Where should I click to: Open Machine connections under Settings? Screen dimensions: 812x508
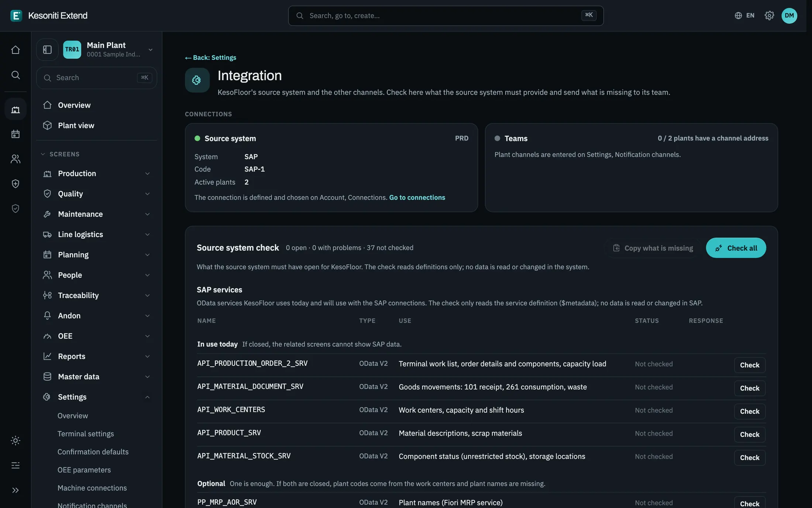(92, 488)
